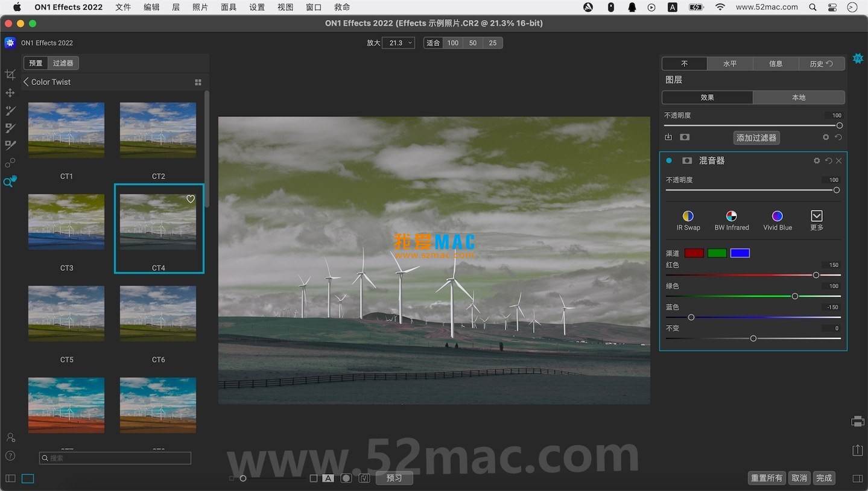The height and width of the screenshot is (491, 868).
Task: Apply the BW Infrared style
Action: [732, 221]
